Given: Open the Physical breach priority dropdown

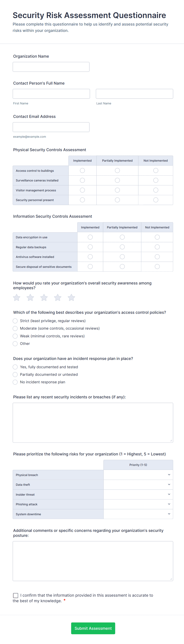Looking at the screenshot, I should [x=138, y=474].
